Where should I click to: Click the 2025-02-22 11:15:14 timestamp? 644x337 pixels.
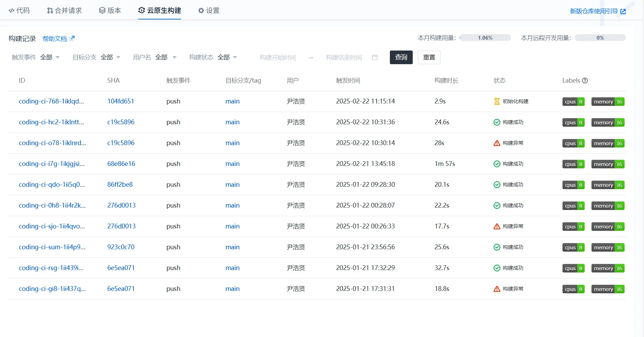pos(365,101)
